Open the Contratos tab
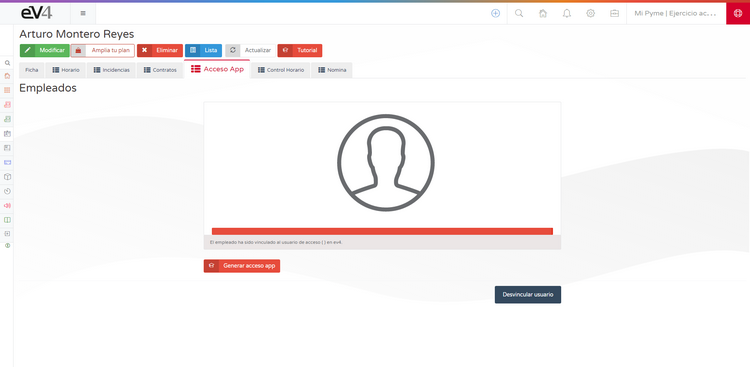 pyautogui.click(x=160, y=70)
